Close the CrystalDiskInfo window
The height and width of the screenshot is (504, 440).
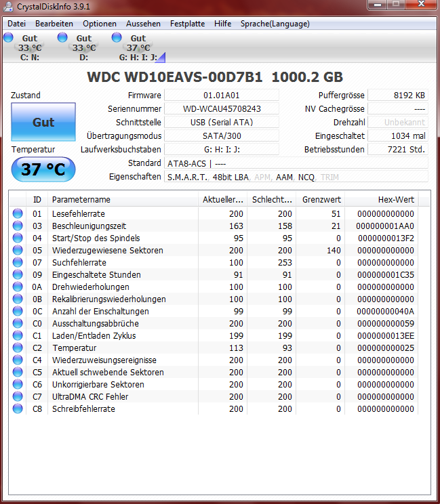[x=421, y=5]
